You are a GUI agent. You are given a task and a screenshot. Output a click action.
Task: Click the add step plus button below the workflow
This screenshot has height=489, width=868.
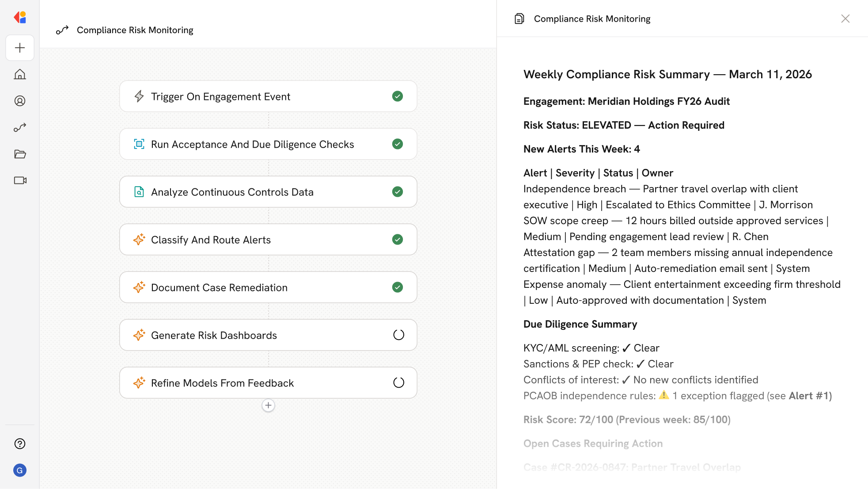[x=268, y=405]
